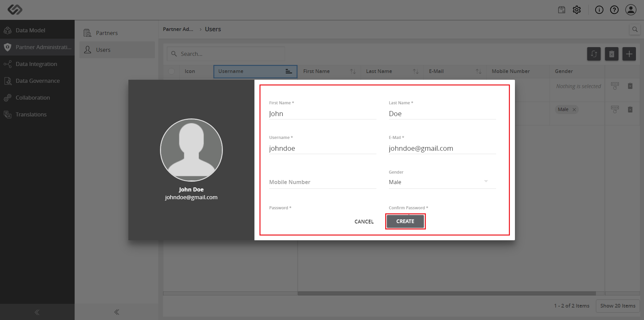Click the Mobile Number input field
The width and height of the screenshot is (644, 320).
(x=323, y=182)
